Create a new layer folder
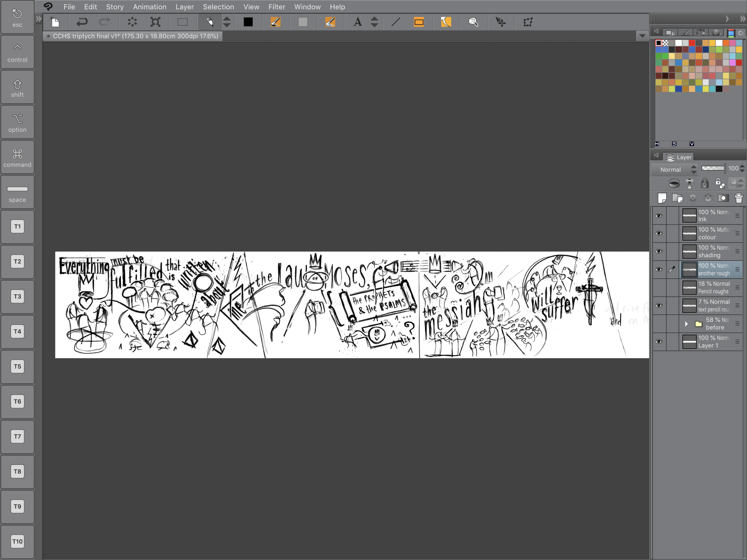Viewport: 747px width, 560px height. click(677, 198)
